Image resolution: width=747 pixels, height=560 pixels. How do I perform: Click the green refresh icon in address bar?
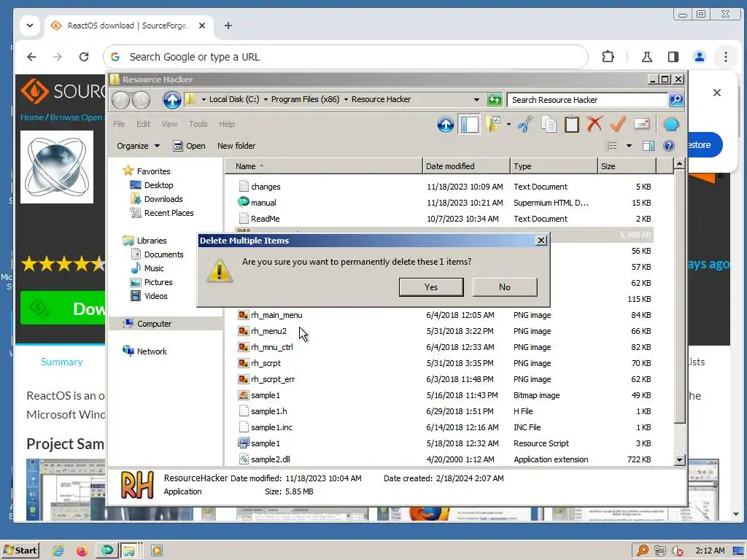pos(495,99)
